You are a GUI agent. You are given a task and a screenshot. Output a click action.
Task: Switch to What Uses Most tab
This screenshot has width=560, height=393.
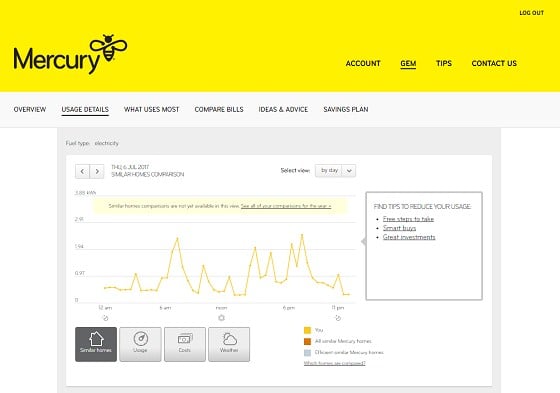click(151, 109)
